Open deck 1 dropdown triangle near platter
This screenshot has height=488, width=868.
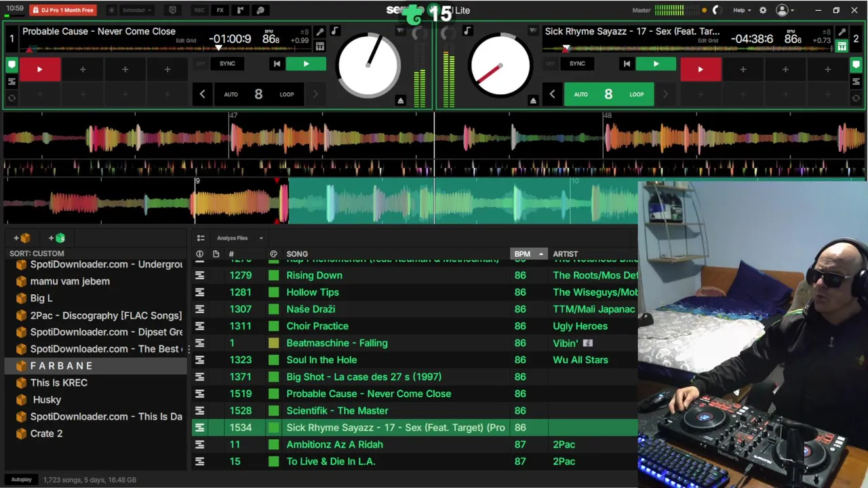tap(400, 31)
